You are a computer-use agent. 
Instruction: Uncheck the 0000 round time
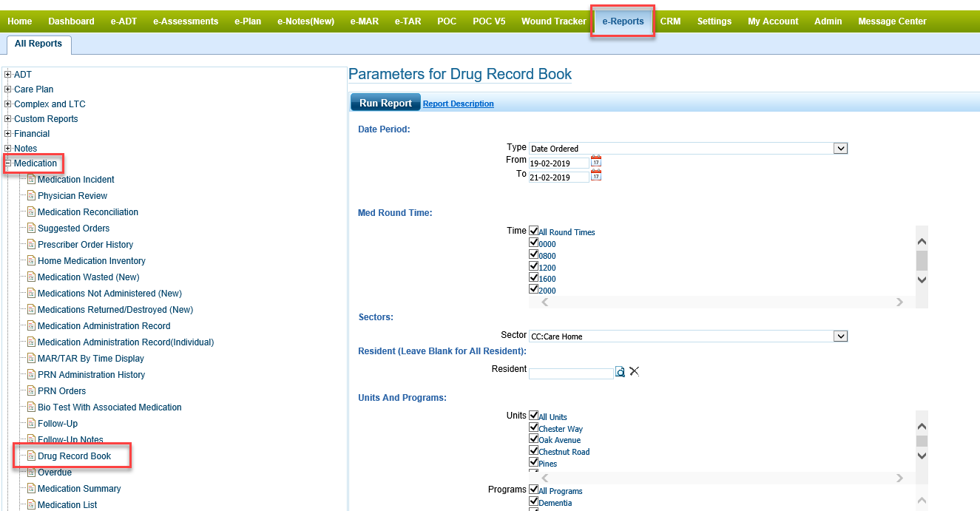(x=533, y=243)
